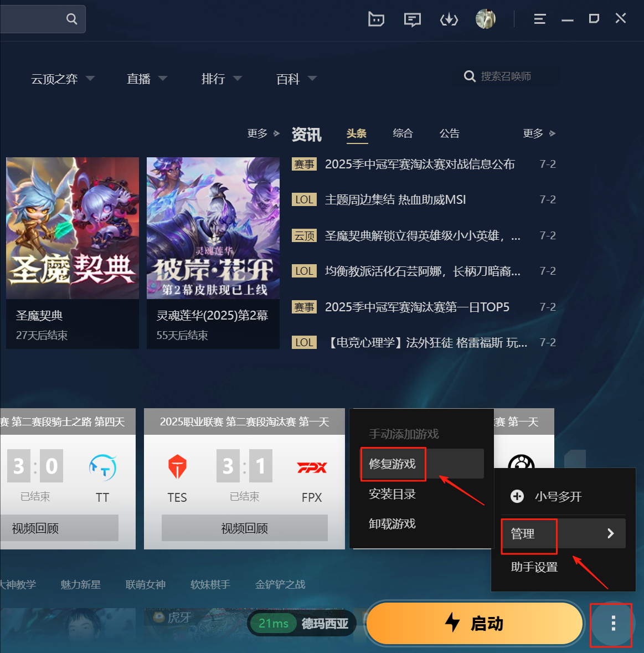Open news 圣魔契典解锁立得英雄级小小英雄
The width and height of the screenshot is (644, 653).
point(422,236)
